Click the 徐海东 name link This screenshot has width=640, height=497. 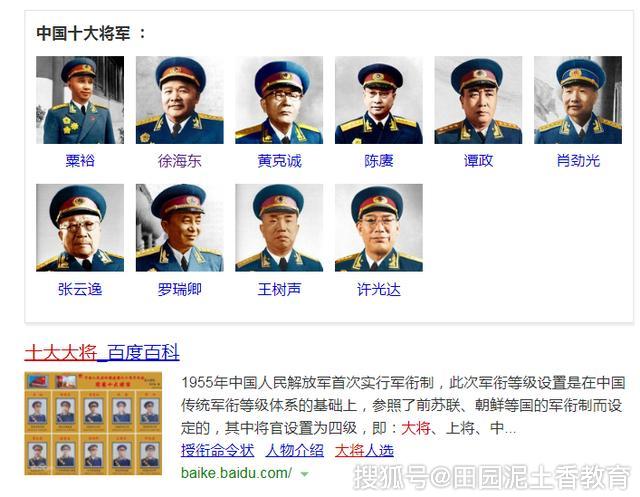click(x=180, y=160)
